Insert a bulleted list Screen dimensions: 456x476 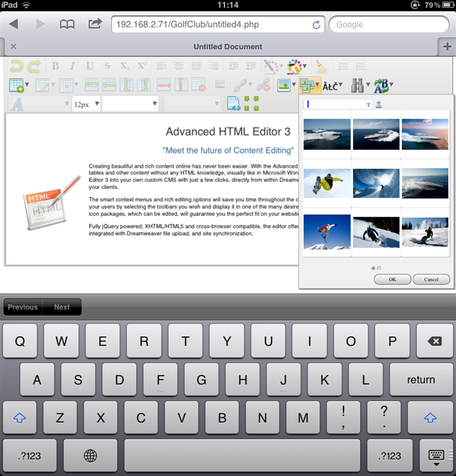(x=343, y=66)
